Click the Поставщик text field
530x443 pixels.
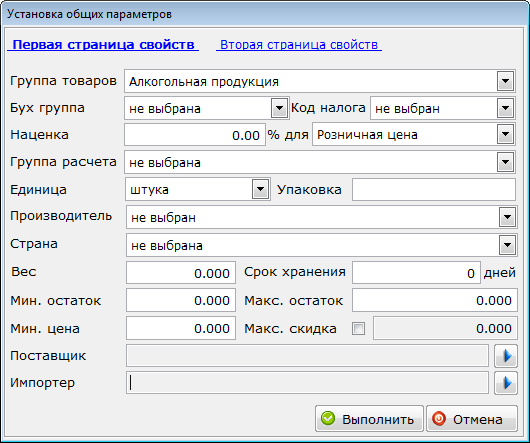coord(307,355)
